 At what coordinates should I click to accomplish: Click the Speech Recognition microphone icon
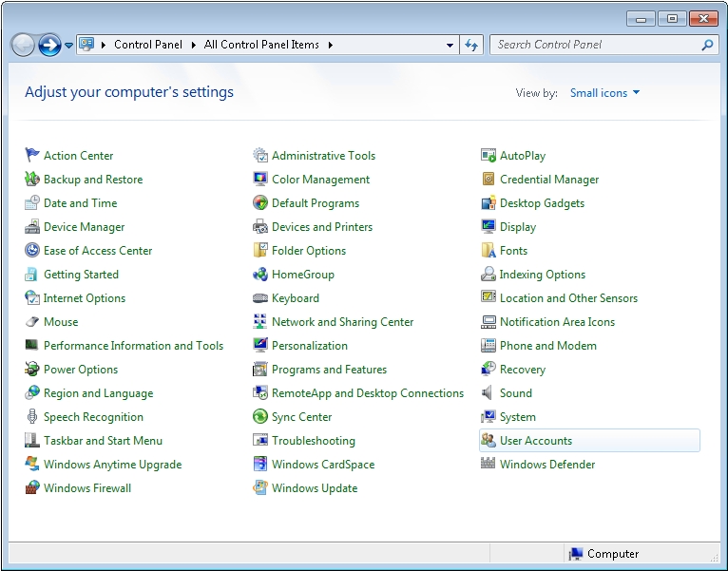[x=32, y=416]
